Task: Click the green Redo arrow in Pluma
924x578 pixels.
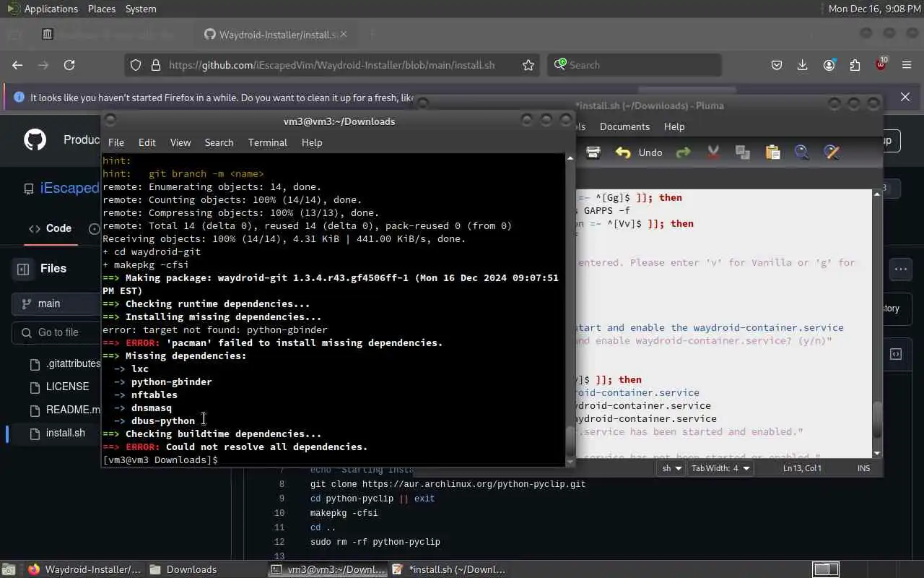Action: pyautogui.click(x=683, y=152)
